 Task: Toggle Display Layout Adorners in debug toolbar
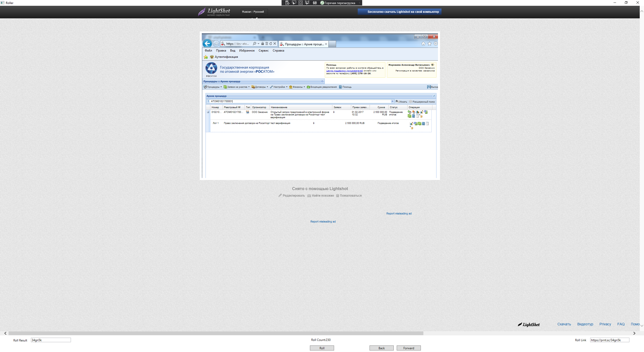pos(300,3)
